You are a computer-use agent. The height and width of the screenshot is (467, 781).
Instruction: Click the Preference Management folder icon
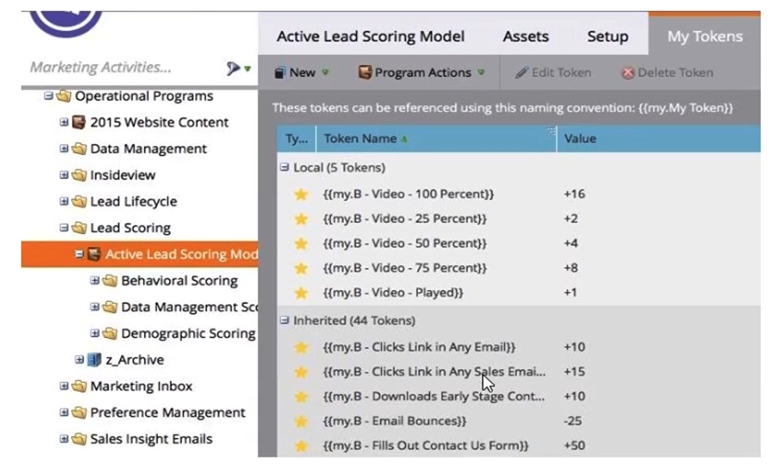79,412
